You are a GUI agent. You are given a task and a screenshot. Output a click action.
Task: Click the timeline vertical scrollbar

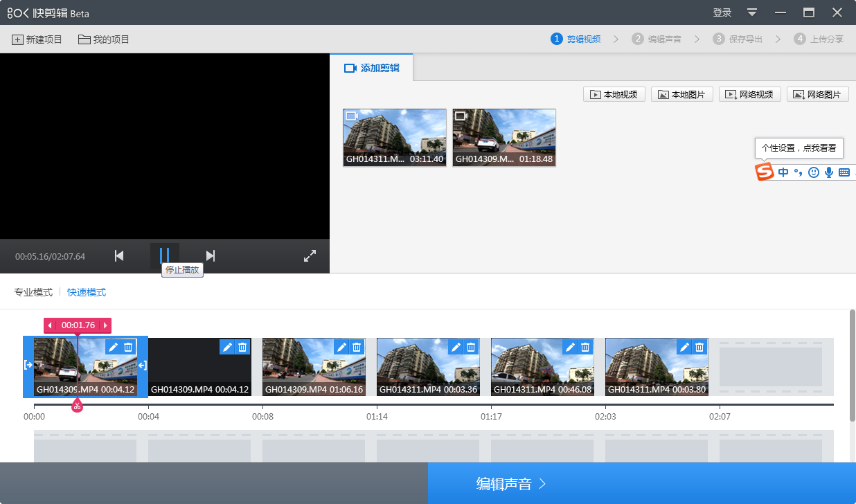pyautogui.click(x=852, y=365)
